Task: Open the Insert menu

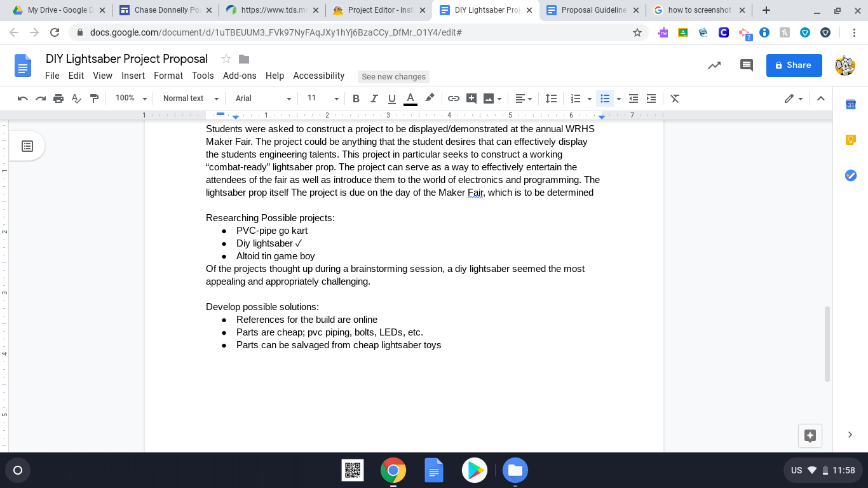Action: pyautogui.click(x=133, y=76)
